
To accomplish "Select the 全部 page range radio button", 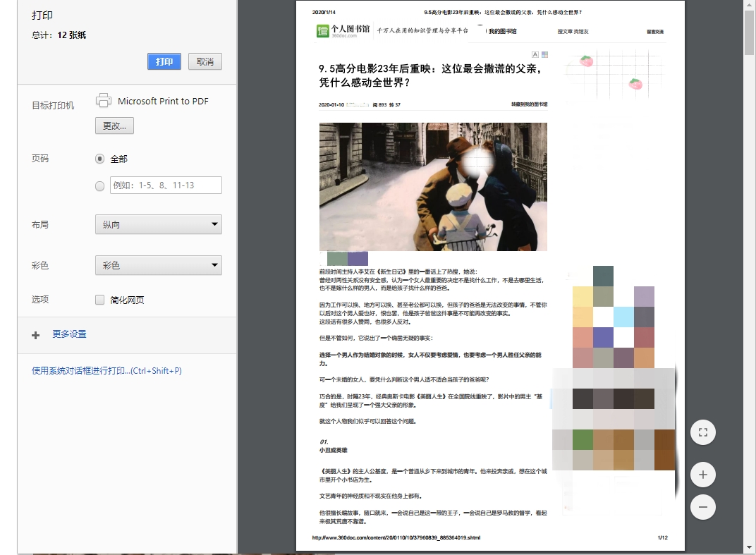I will click(x=99, y=159).
